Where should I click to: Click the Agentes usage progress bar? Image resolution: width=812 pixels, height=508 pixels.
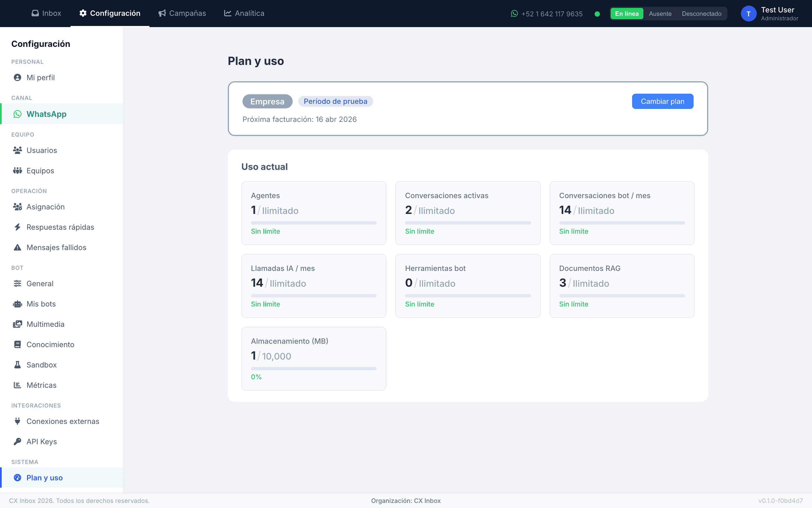click(314, 223)
